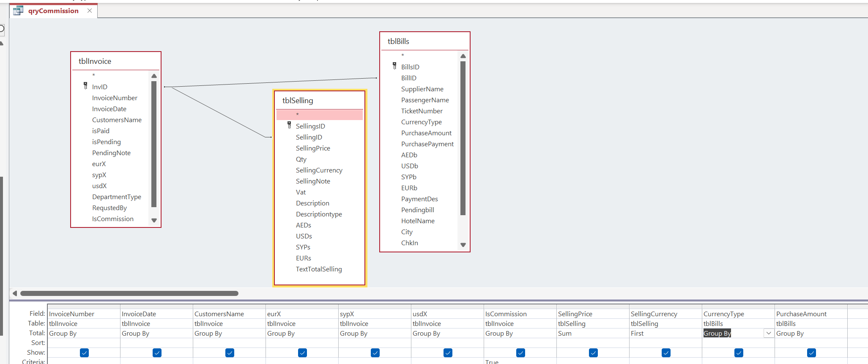Viewport: 868px width, 364px height.
Task: Click Field cell SellingPrice in design grid
Action: 593,314
